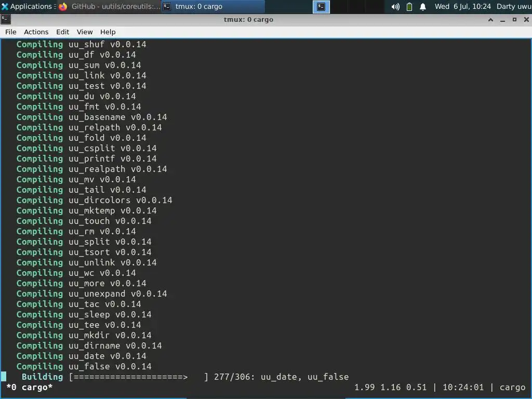532x399 pixels.
Task: Open the Actions menu
Action: (x=36, y=32)
